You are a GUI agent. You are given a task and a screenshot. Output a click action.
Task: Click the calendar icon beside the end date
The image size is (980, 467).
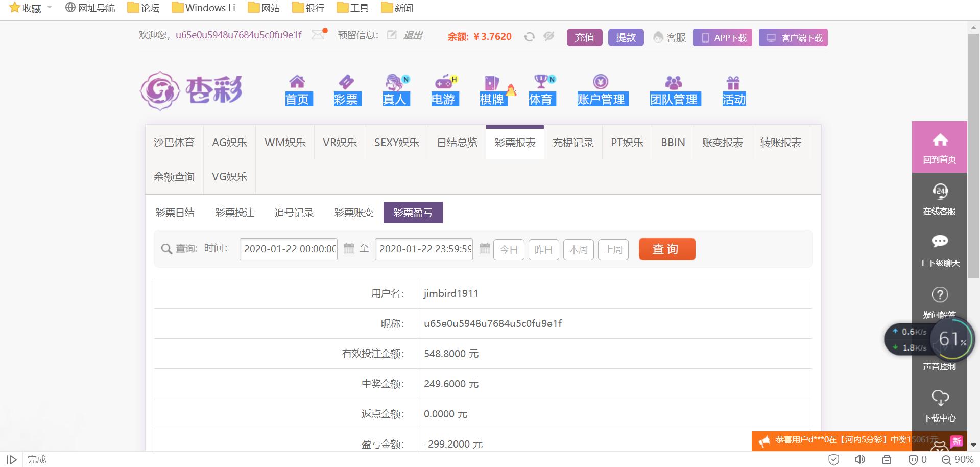click(x=484, y=249)
